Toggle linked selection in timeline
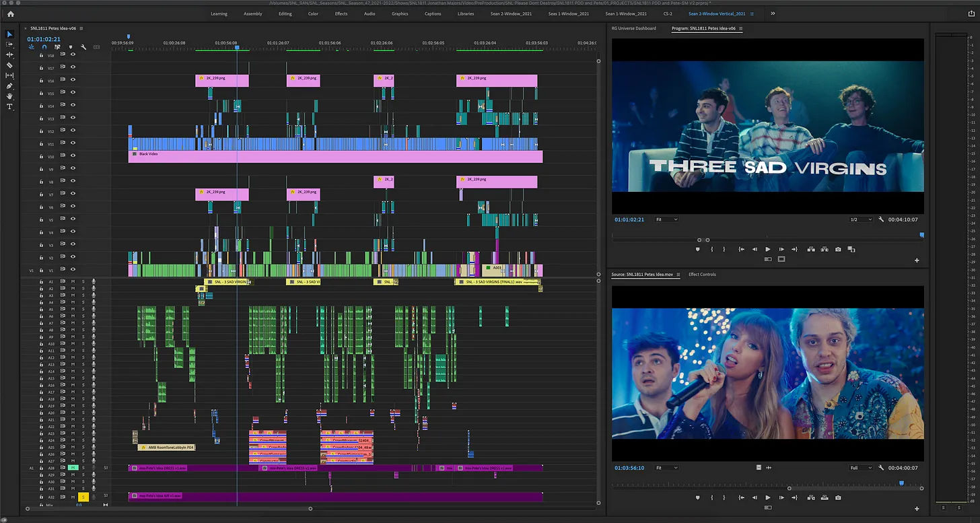 [x=57, y=47]
